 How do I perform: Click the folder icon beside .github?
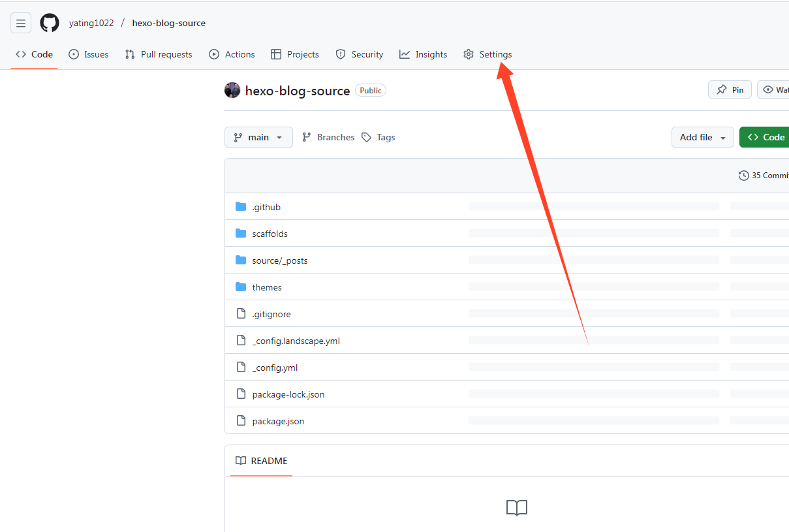[241, 206]
